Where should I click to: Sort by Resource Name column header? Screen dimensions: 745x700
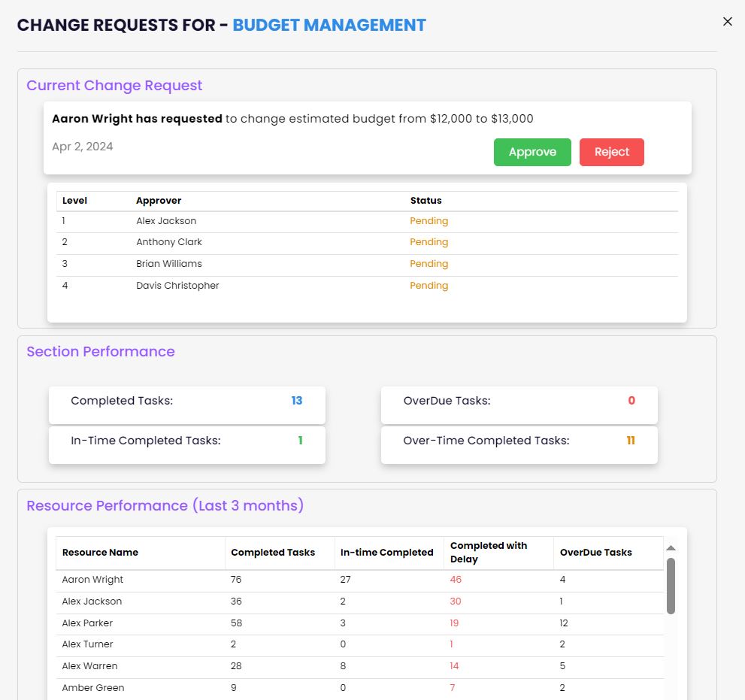coord(100,552)
